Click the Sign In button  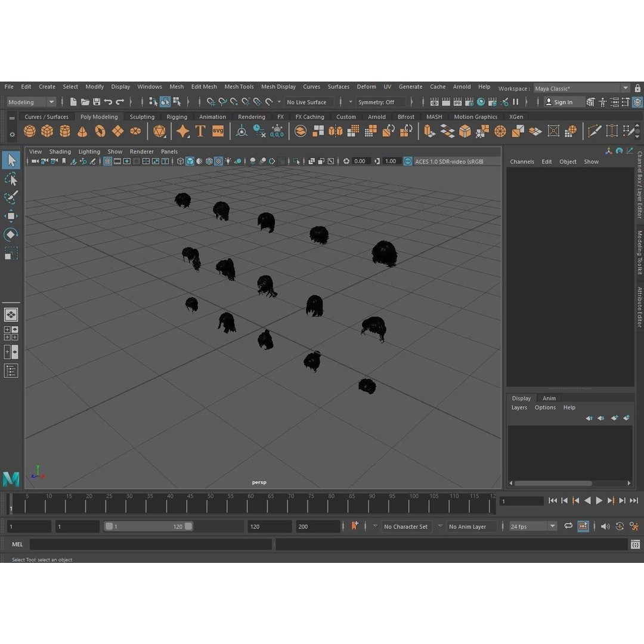pos(559,102)
